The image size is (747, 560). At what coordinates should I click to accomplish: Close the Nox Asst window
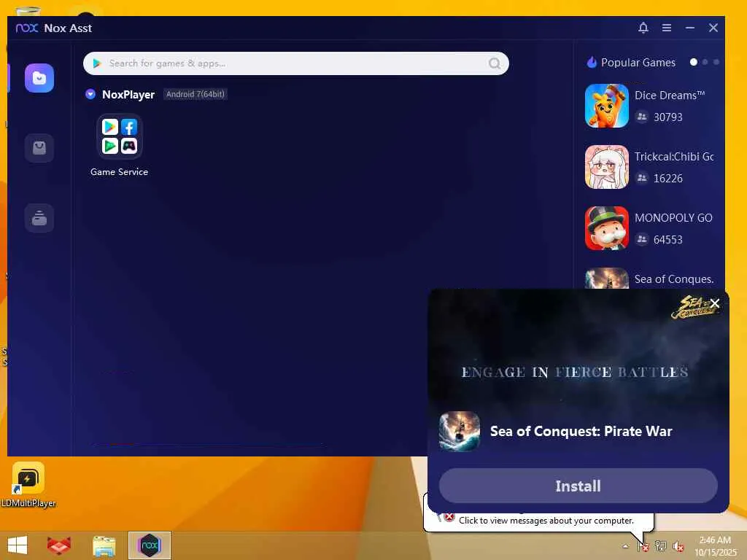713,28
